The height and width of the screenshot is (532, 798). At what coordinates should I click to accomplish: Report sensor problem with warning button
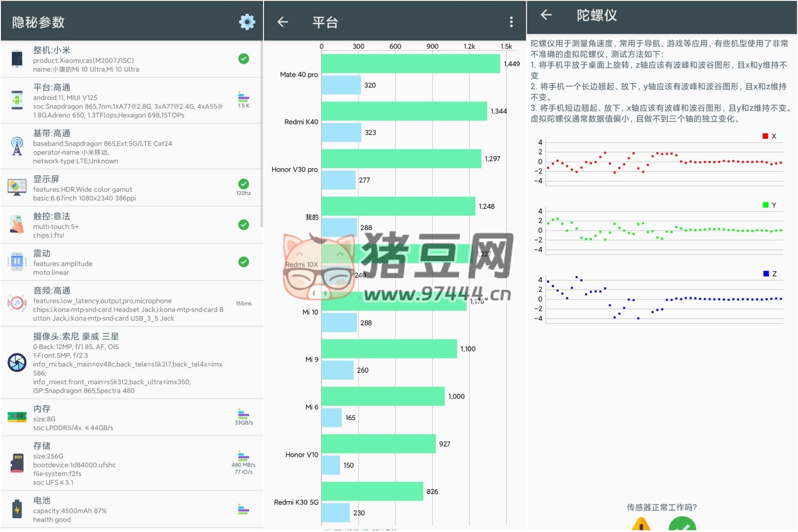(x=641, y=525)
